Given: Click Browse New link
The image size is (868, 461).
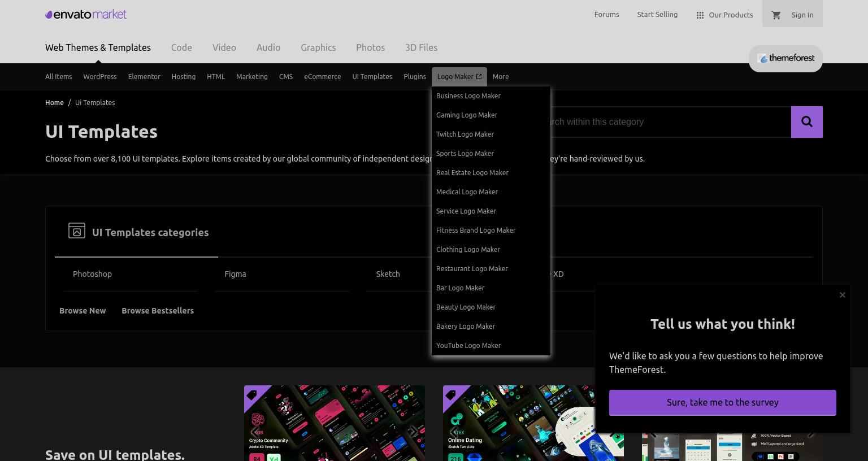Looking at the screenshot, I should pyautogui.click(x=83, y=311).
